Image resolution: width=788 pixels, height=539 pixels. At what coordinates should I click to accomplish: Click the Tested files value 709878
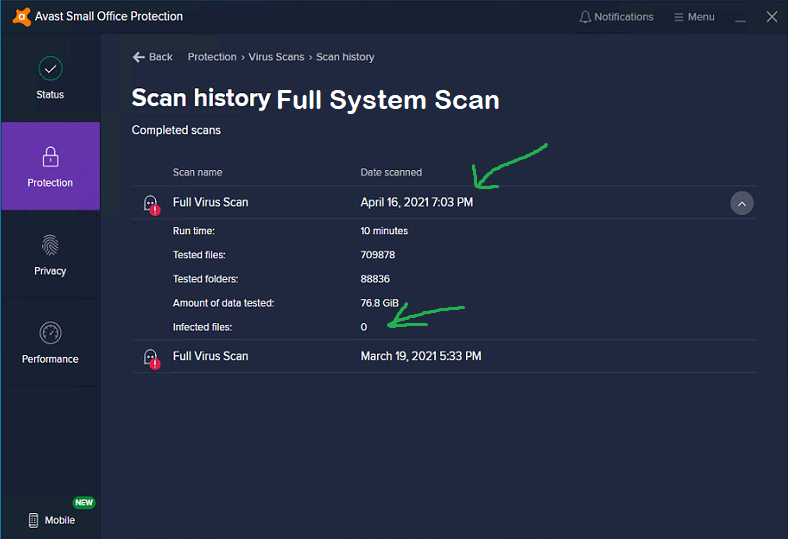377,255
